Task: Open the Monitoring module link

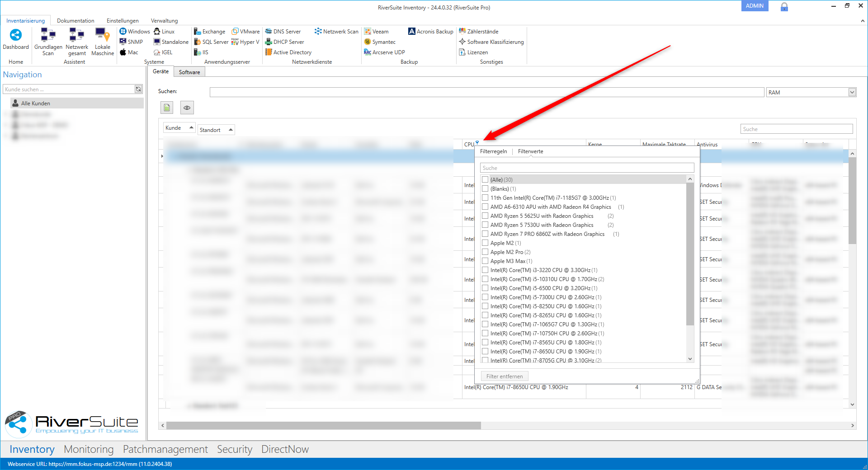Action: [x=89, y=449]
